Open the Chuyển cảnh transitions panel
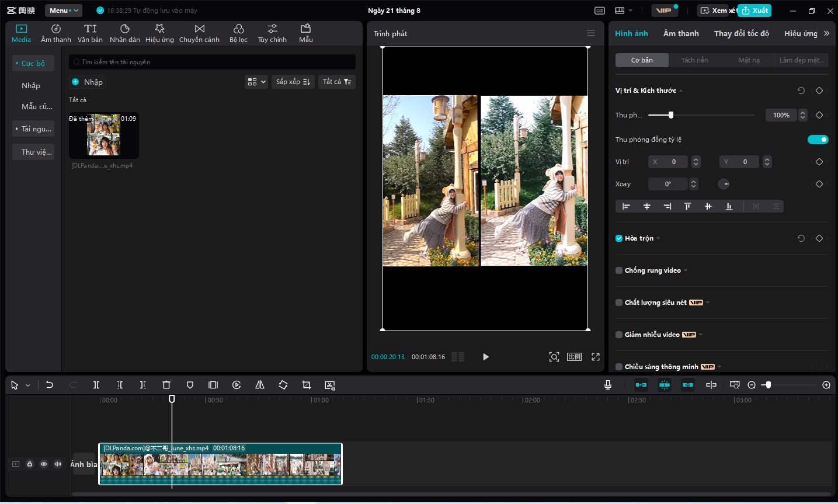 click(x=199, y=33)
